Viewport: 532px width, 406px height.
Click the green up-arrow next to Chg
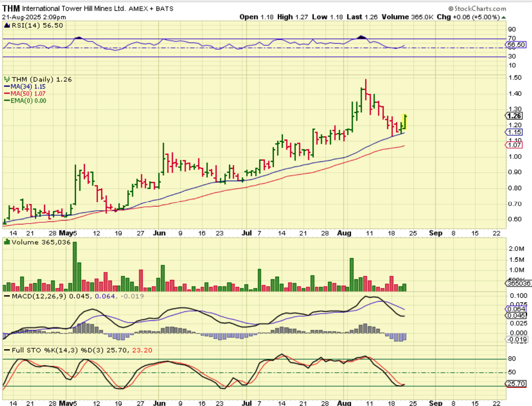click(504, 17)
